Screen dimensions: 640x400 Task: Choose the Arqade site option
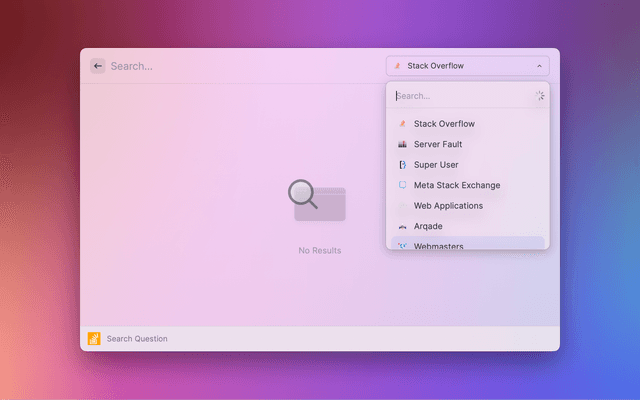coord(428,227)
